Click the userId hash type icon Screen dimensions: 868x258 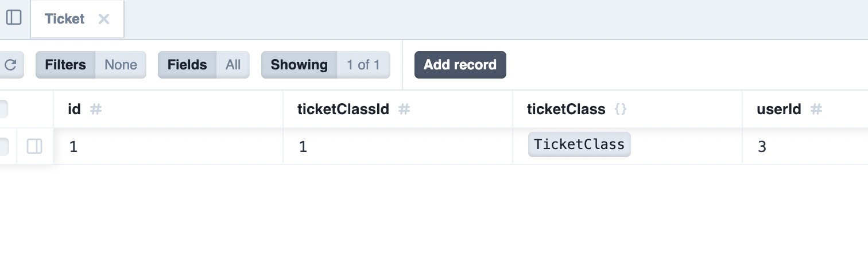(x=816, y=109)
